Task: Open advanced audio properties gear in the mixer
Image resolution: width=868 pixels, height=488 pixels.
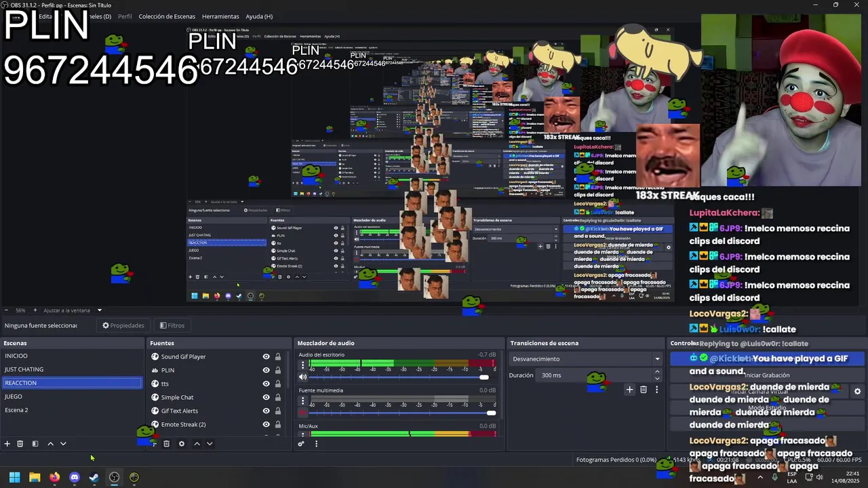Action: (x=301, y=444)
